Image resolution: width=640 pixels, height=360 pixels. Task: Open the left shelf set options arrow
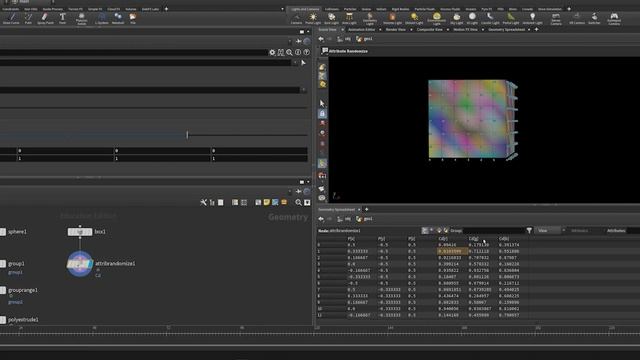(x=282, y=9)
